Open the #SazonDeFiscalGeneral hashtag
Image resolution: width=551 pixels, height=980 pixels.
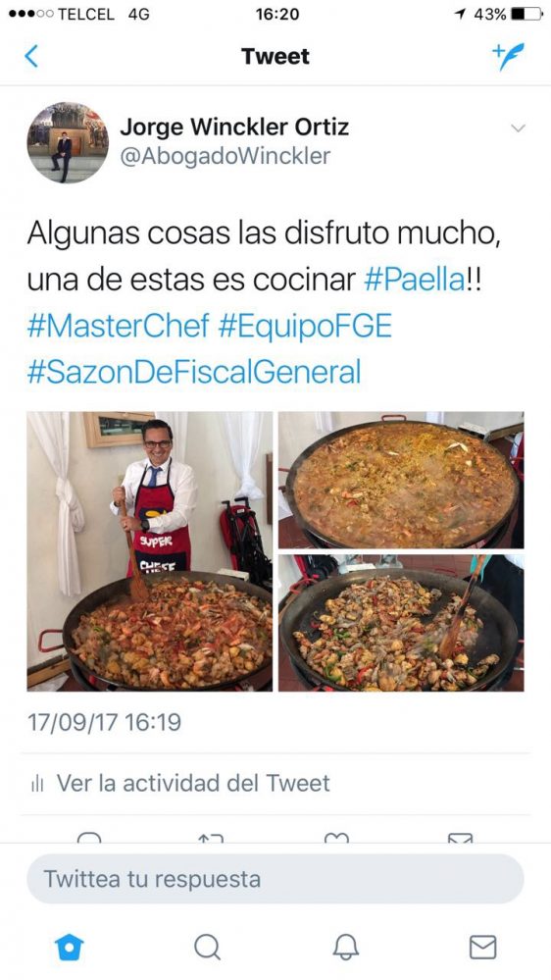coord(194,372)
